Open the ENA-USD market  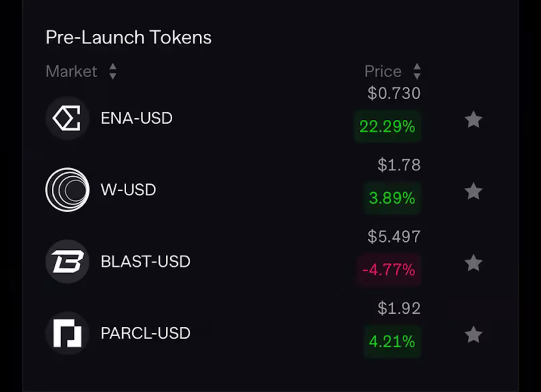coord(137,118)
